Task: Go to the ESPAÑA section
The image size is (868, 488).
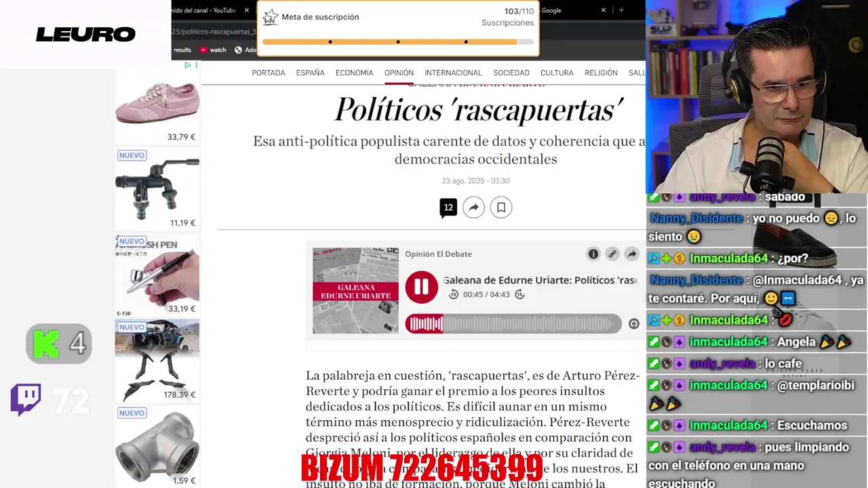Action: point(310,73)
